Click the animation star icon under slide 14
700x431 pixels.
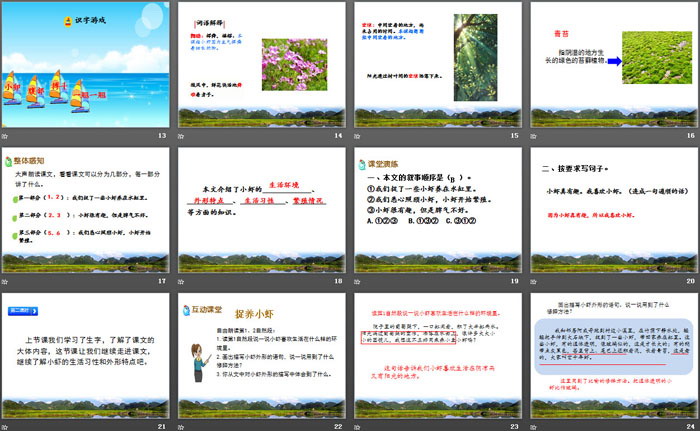click(181, 136)
